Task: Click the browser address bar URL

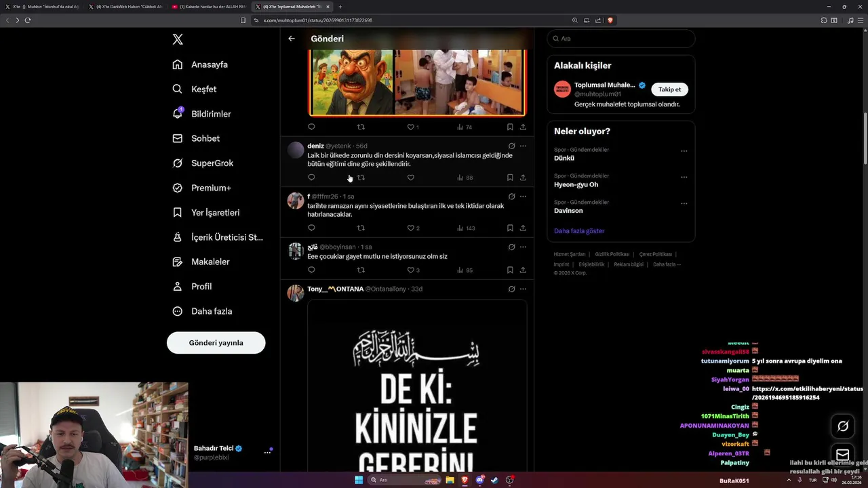Action: pyautogui.click(x=318, y=20)
